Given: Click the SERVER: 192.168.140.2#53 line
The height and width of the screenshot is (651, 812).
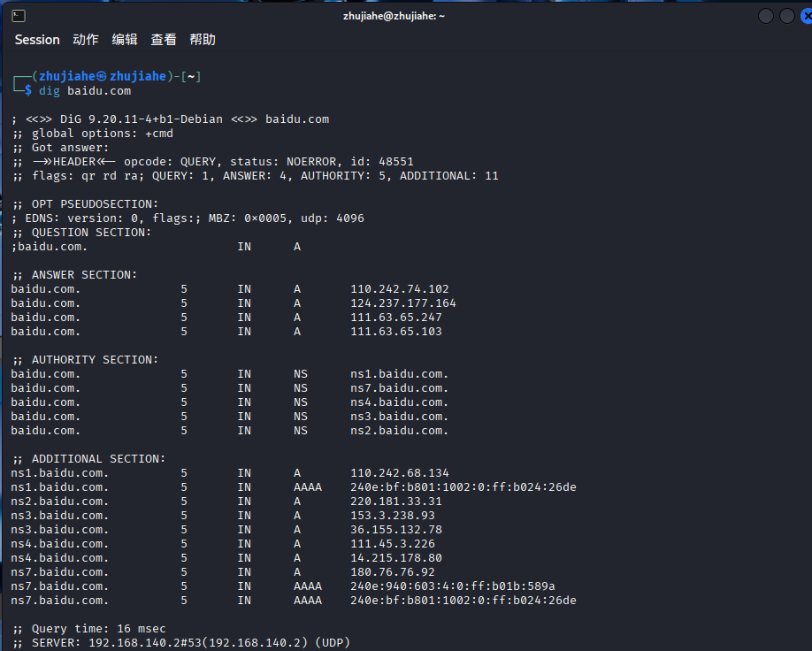Looking at the screenshot, I should (x=180, y=643).
